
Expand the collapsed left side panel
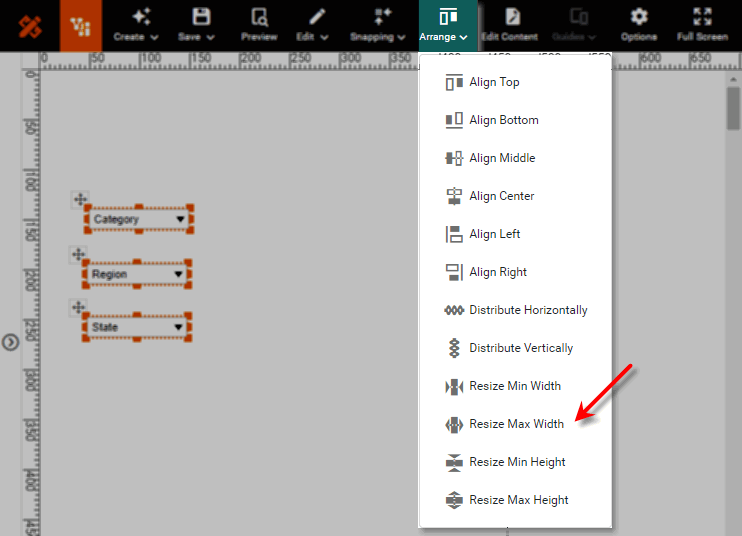coord(10,342)
